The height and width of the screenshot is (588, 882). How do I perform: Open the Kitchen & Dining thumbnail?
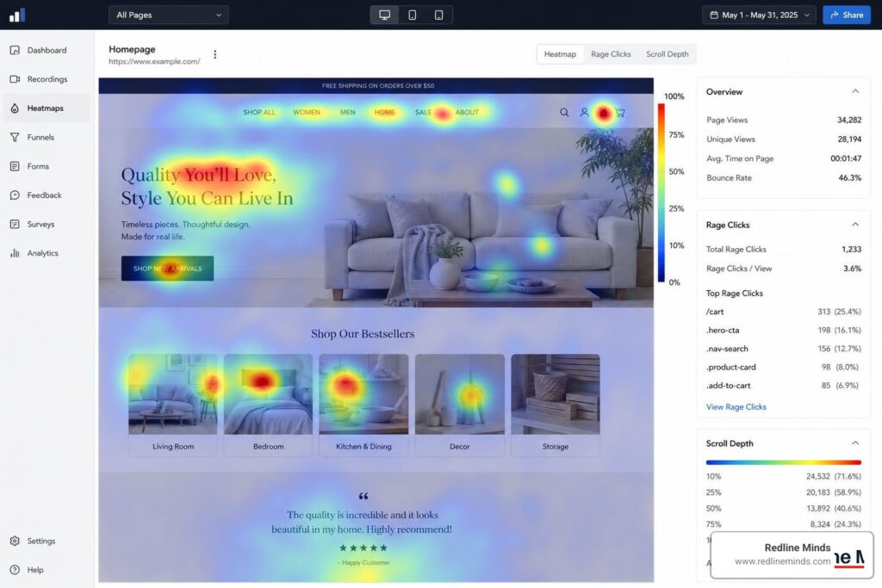click(364, 394)
